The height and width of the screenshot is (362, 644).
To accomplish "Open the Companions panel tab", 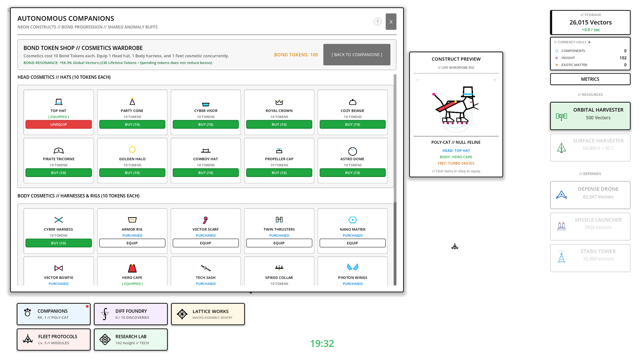I will [x=54, y=314].
